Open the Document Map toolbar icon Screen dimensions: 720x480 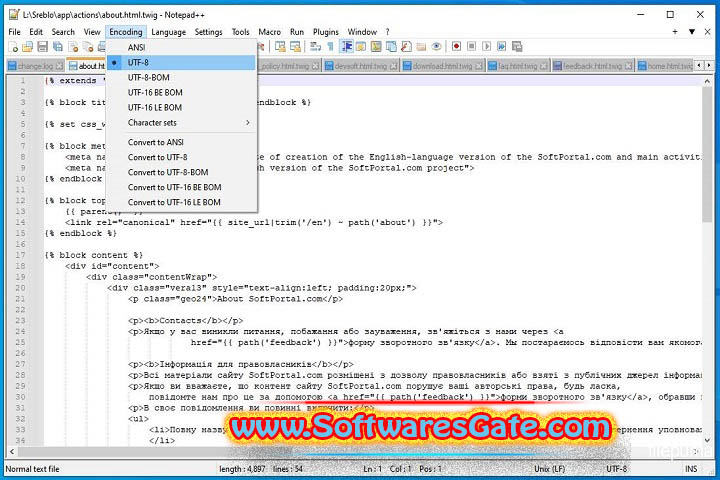[x=376, y=46]
